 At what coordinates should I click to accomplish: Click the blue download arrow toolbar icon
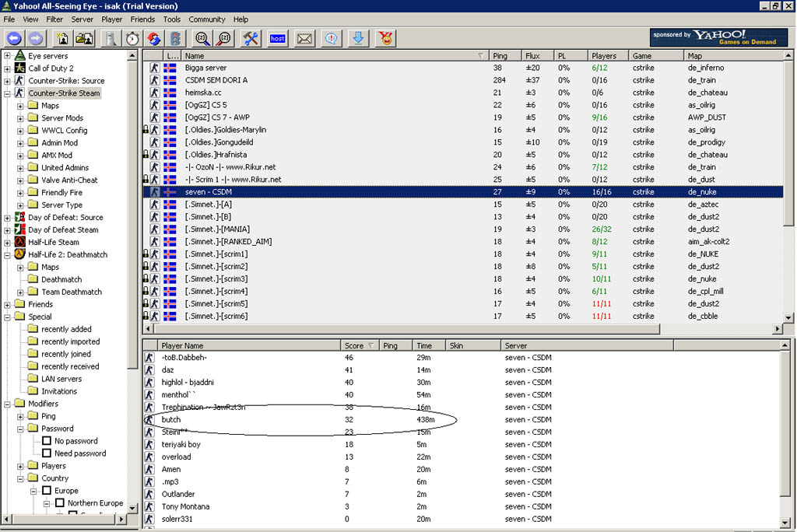[358, 39]
